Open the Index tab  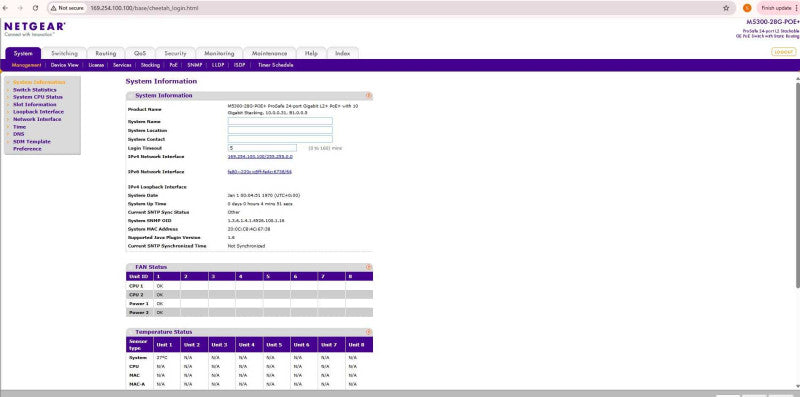click(x=342, y=53)
